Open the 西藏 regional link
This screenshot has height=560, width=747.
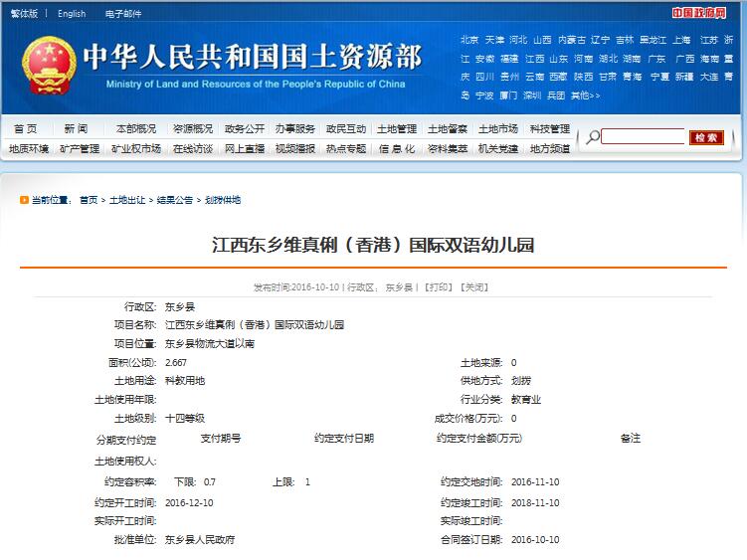[x=558, y=77]
